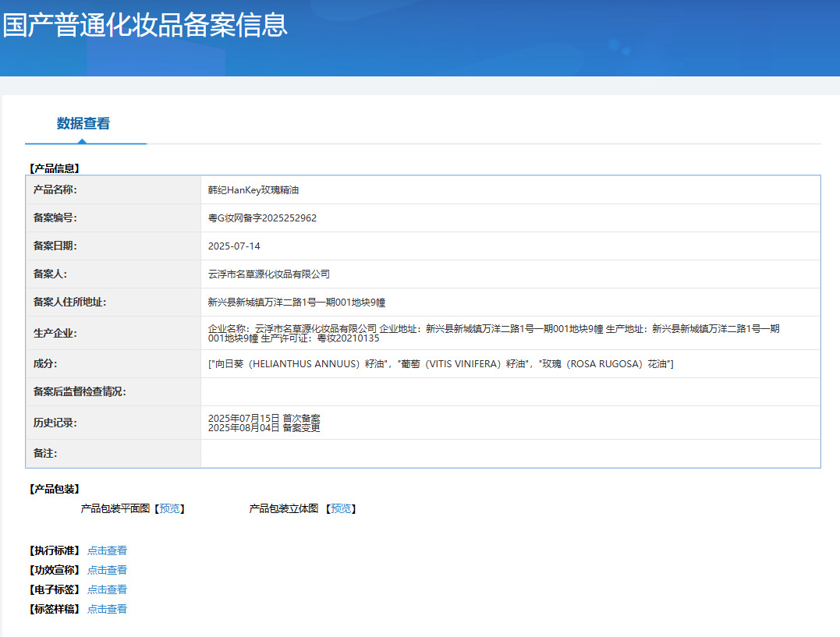Open 执行标准 点击查看 link
Image resolution: width=840 pixels, height=637 pixels.
(x=107, y=550)
